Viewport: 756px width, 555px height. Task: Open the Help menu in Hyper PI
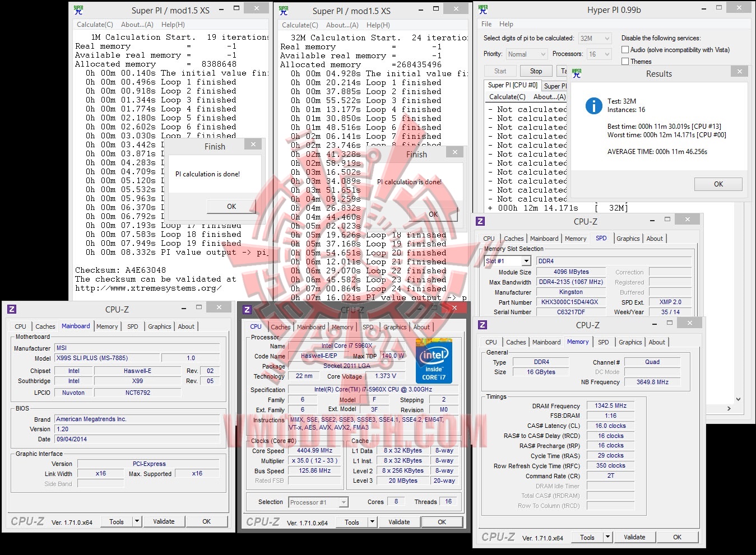point(506,24)
